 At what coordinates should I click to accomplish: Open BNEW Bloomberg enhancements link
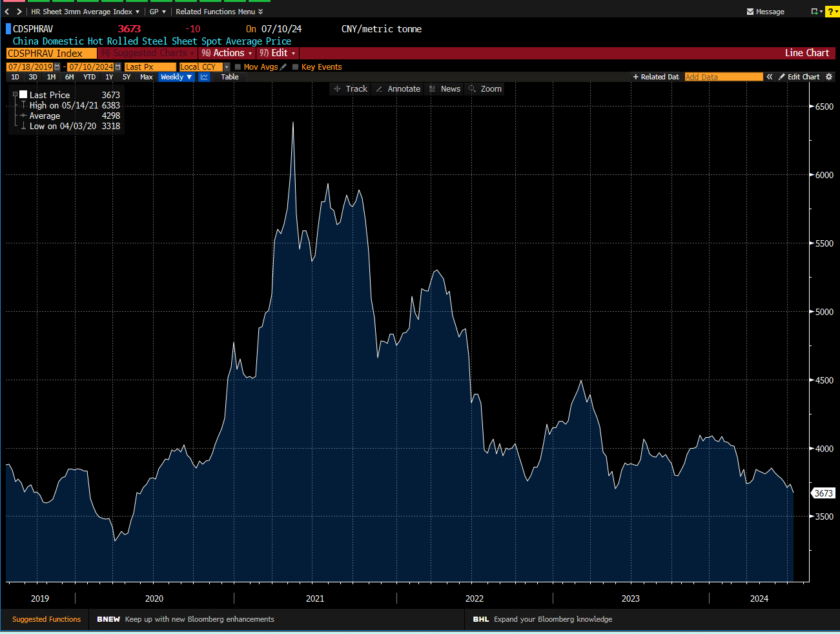185,619
